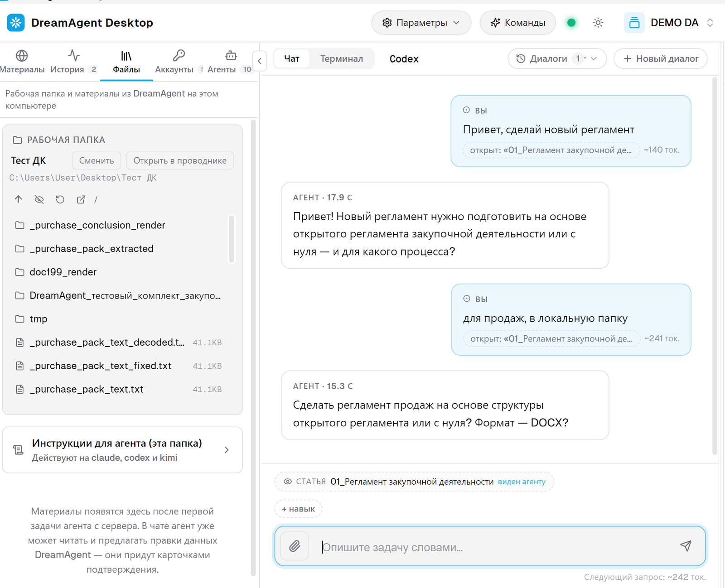
Task: Collapse the left sidebar with the chevron
Action: coord(260,60)
